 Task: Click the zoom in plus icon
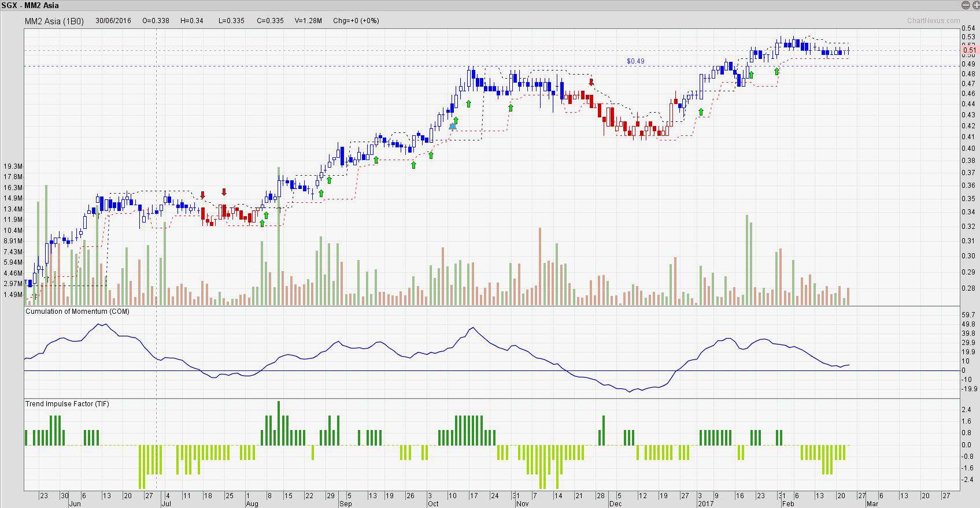pyautogui.click(x=975, y=5)
